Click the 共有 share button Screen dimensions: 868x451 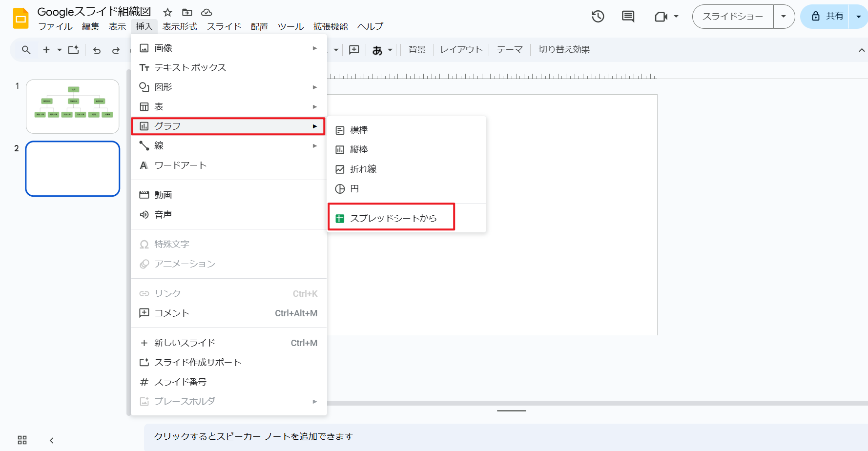coord(825,17)
